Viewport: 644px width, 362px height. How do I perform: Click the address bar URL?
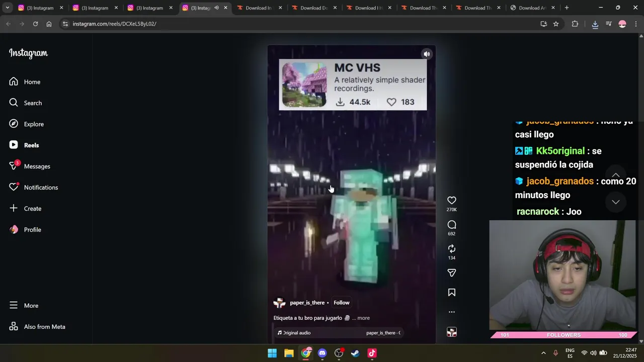[x=114, y=24]
